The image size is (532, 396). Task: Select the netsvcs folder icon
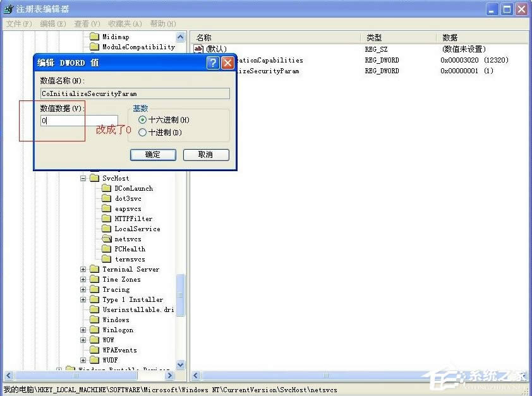click(x=107, y=239)
